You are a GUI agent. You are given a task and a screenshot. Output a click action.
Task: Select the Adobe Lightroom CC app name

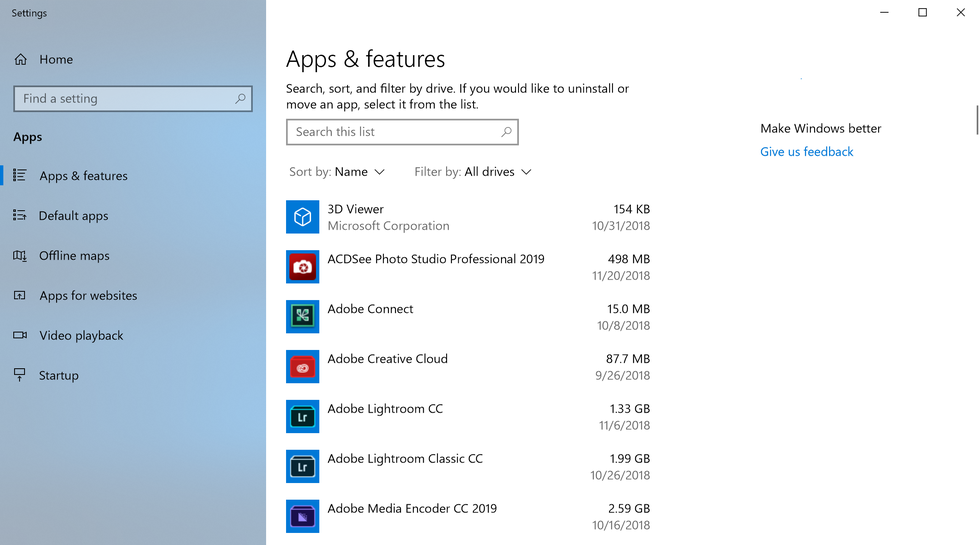click(385, 409)
